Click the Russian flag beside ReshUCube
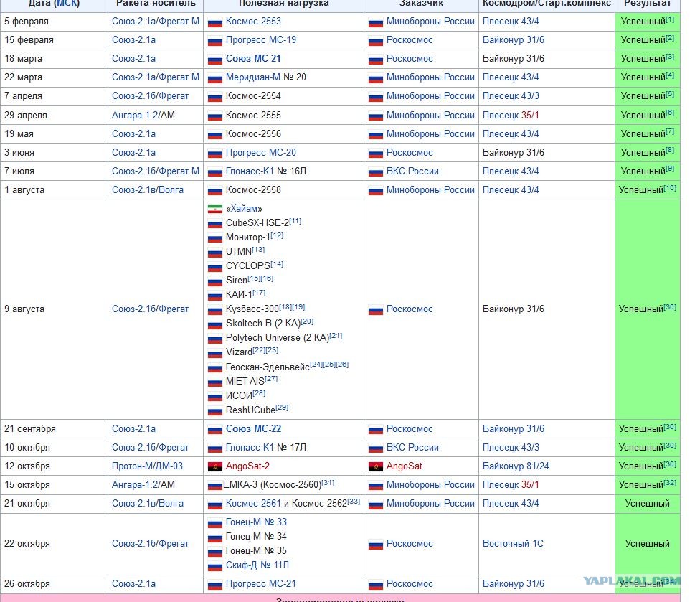 (x=214, y=411)
